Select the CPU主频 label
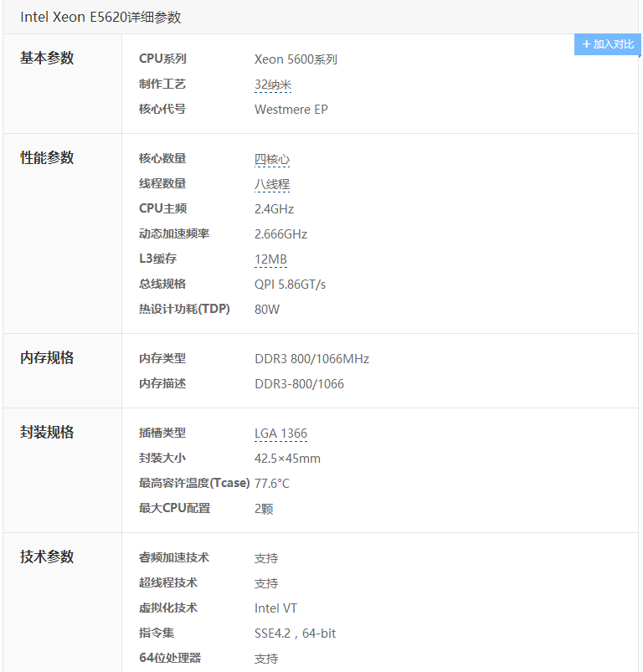The height and width of the screenshot is (672, 643). (x=163, y=208)
